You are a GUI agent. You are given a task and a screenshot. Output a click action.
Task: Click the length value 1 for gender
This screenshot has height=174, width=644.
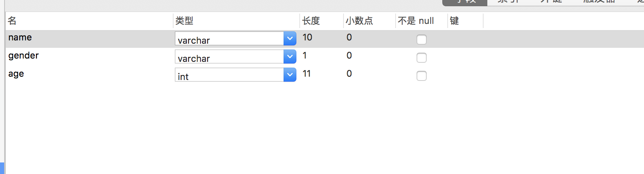point(305,56)
